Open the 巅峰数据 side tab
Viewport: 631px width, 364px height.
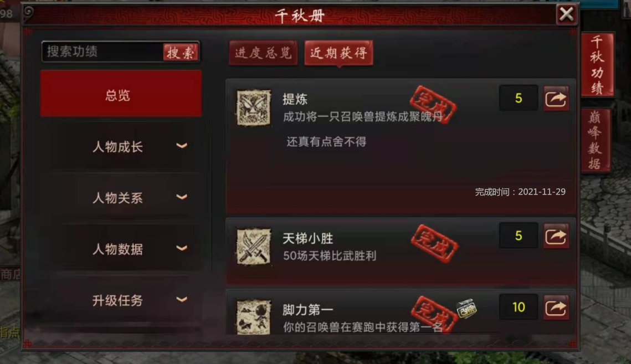click(x=596, y=140)
